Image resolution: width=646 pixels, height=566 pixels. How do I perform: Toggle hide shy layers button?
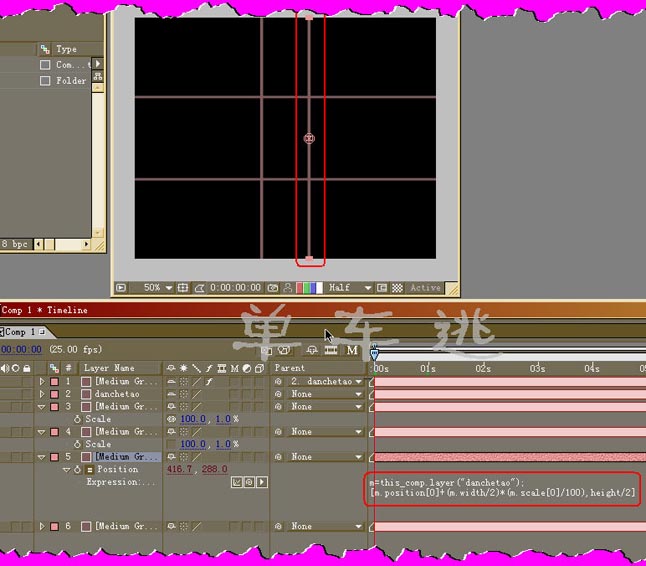pos(312,351)
